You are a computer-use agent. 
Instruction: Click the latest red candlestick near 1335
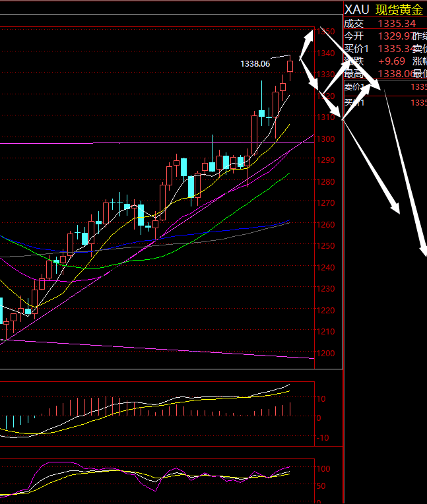click(290, 66)
